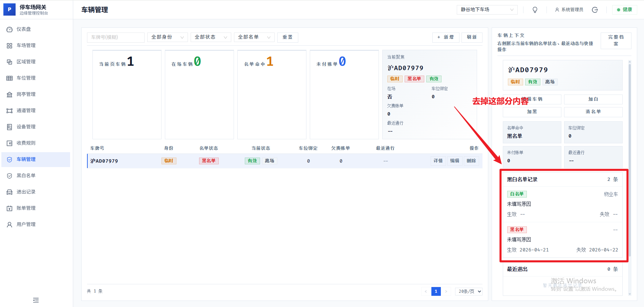The image size is (644, 307).
Task: Navigate to 设备管理 in sidebar
Action: pos(26,127)
